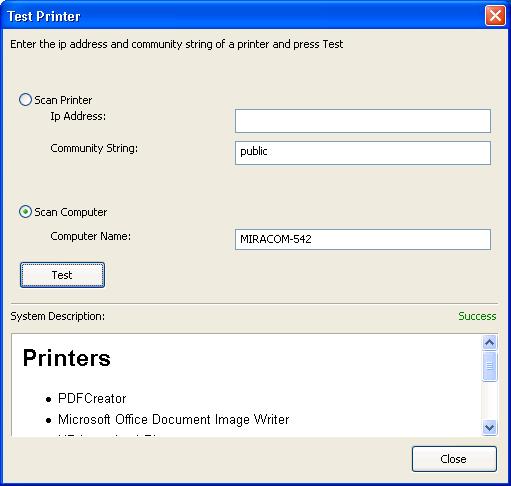Close the Test Printer dialog via red X

tap(495, 15)
